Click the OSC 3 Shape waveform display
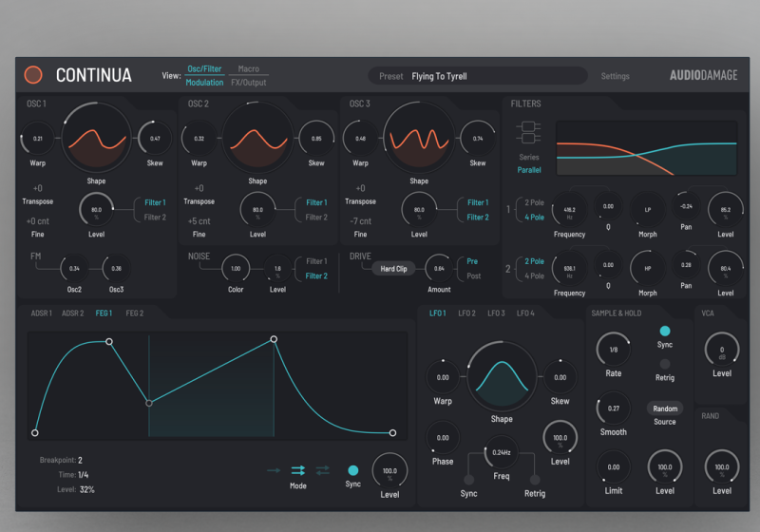Viewport: 760px width, 532px height. click(x=419, y=139)
